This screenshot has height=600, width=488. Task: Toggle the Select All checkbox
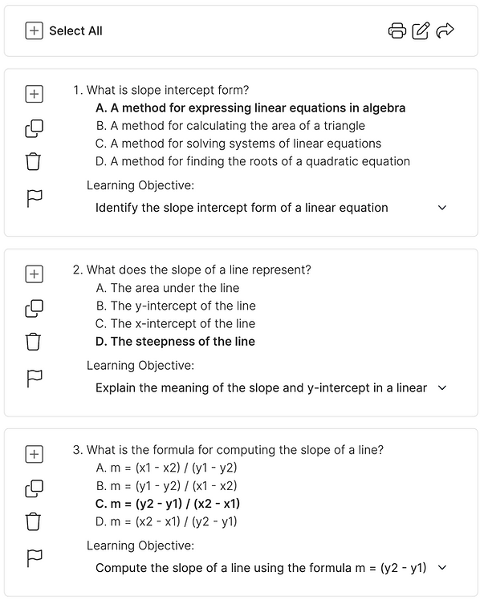click(34, 31)
